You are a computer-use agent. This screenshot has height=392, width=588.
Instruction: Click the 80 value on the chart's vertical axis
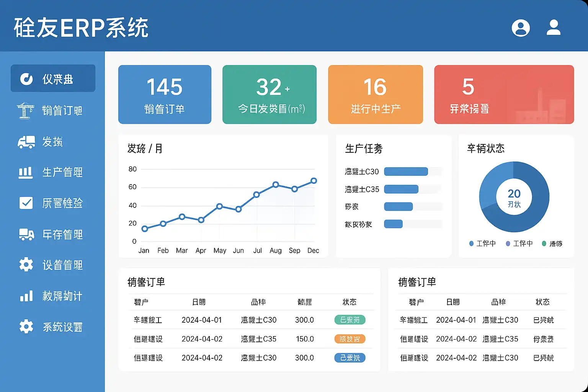[x=132, y=169]
